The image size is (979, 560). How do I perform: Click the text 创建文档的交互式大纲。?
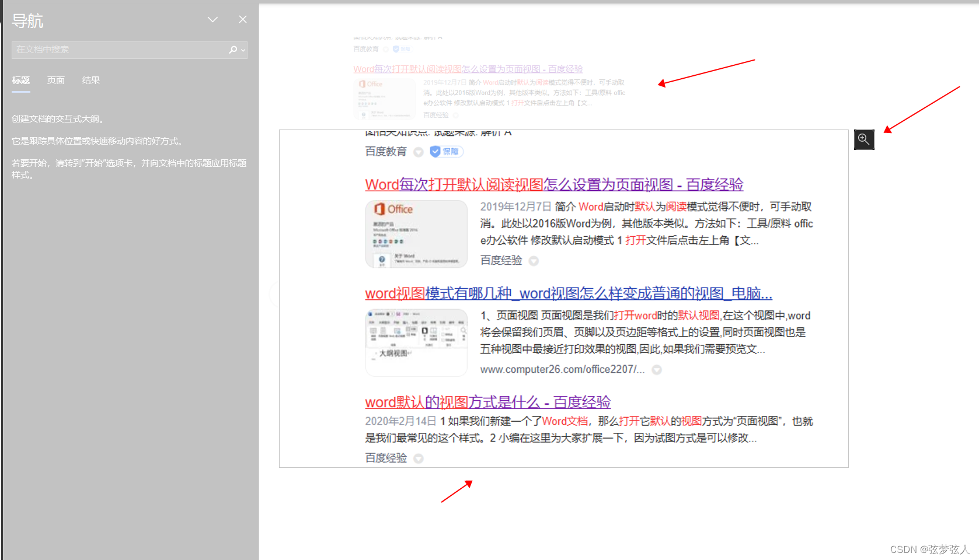tap(58, 119)
